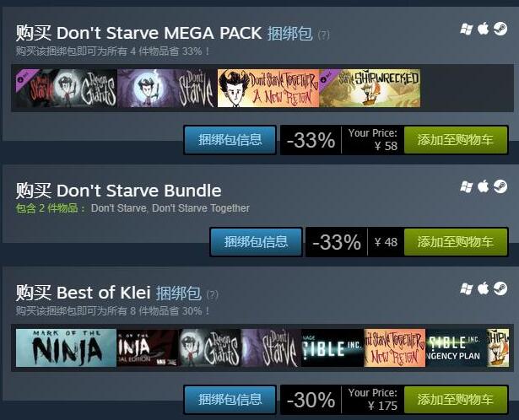
Task: Open 捆绑包信息 for Don't Starve MEGA PACK
Action: (230, 139)
